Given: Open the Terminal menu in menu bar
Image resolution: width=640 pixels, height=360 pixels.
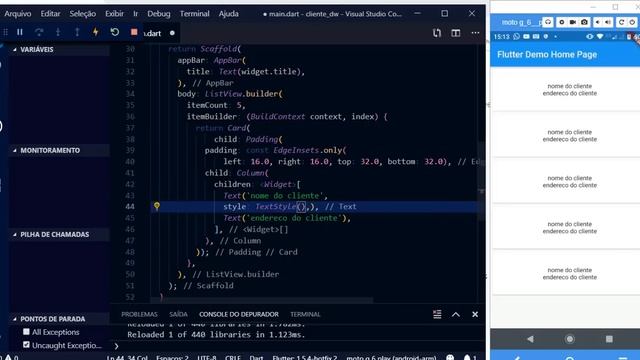Looking at the screenshot, I should pyautogui.click(x=194, y=13).
